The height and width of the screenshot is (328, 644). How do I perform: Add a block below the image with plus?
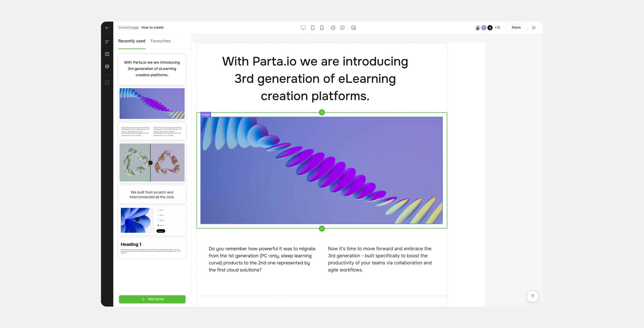(x=322, y=229)
